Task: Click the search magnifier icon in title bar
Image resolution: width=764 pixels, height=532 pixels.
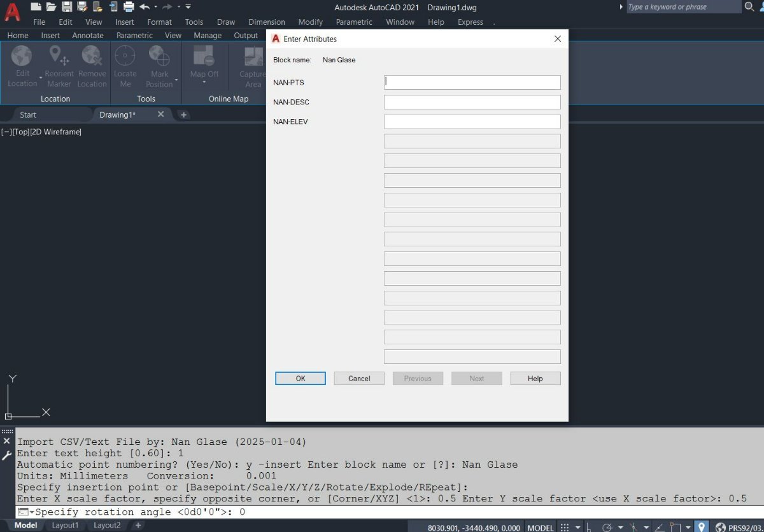Action: tap(749, 7)
